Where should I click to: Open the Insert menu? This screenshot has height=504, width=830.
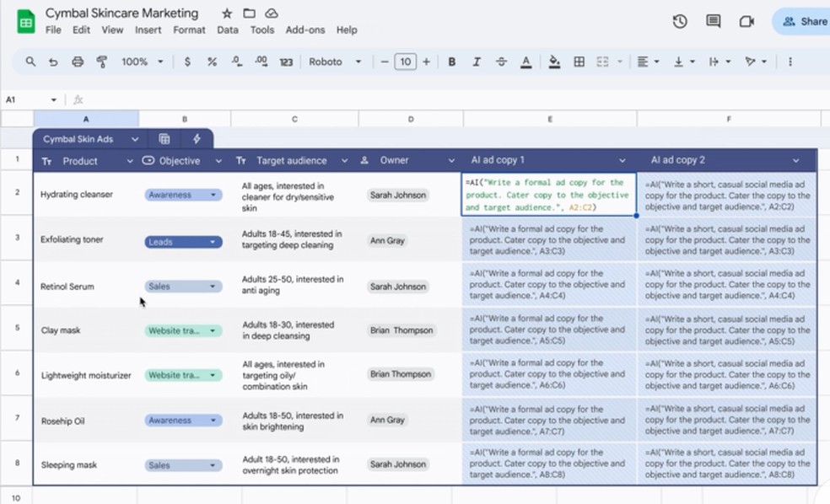148,29
